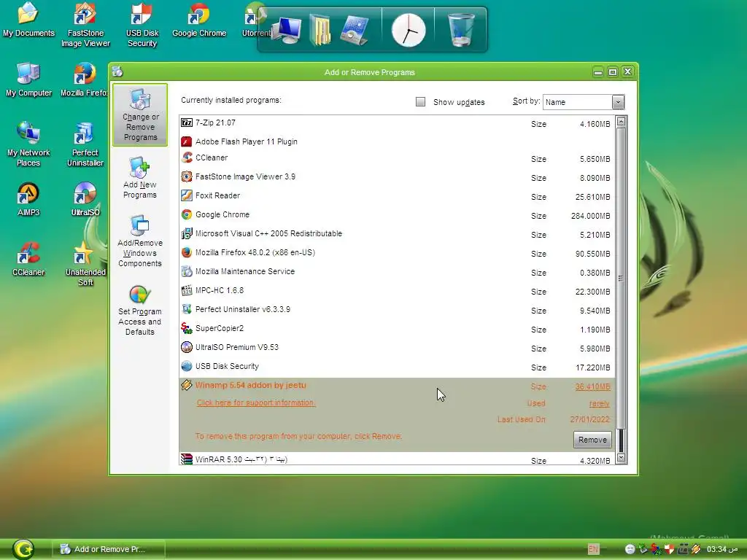Launch FastStone Image Viewer desktop shortcut

pyautogui.click(x=85, y=25)
